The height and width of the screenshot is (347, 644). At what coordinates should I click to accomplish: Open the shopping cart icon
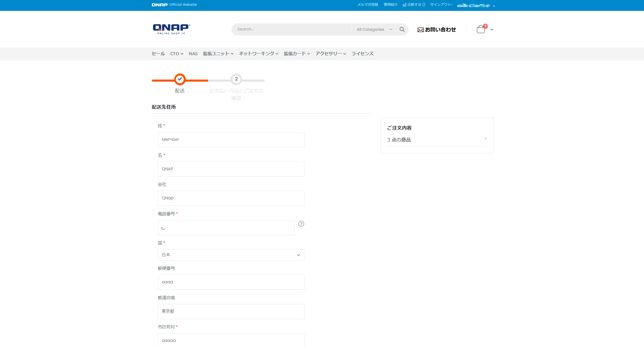pyautogui.click(x=481, y=29)
